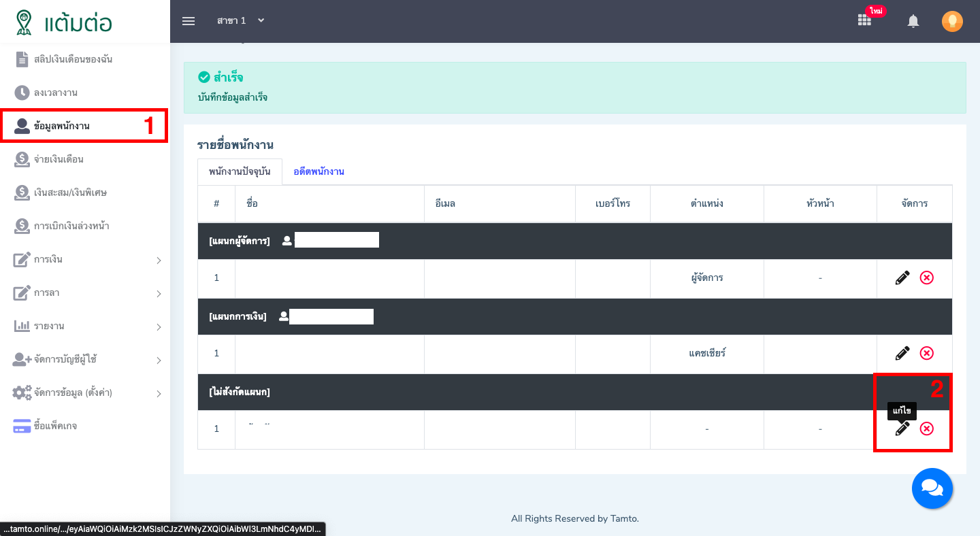Edit the ผู้จัดการ employee with pencil icon
980x536 pixels.
(x=902, y=278)
